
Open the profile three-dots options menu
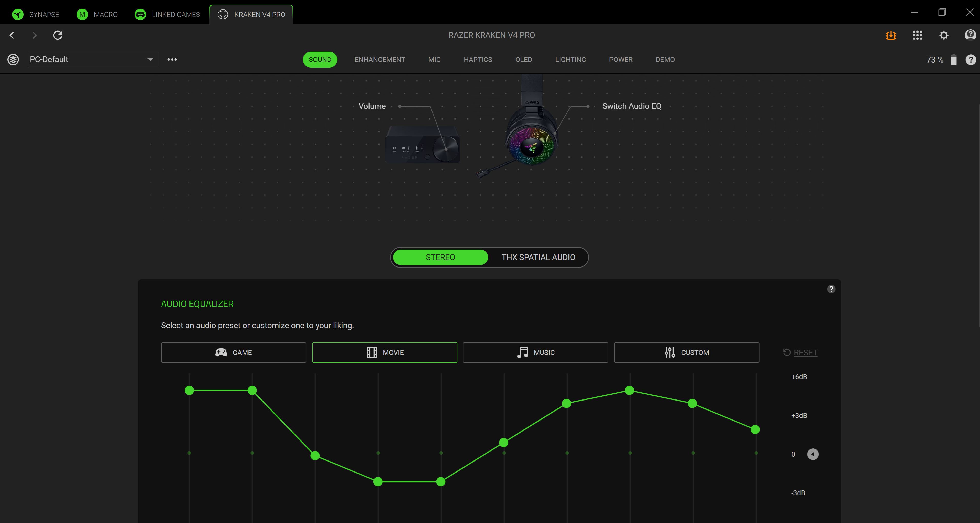[x=172, y=60]
